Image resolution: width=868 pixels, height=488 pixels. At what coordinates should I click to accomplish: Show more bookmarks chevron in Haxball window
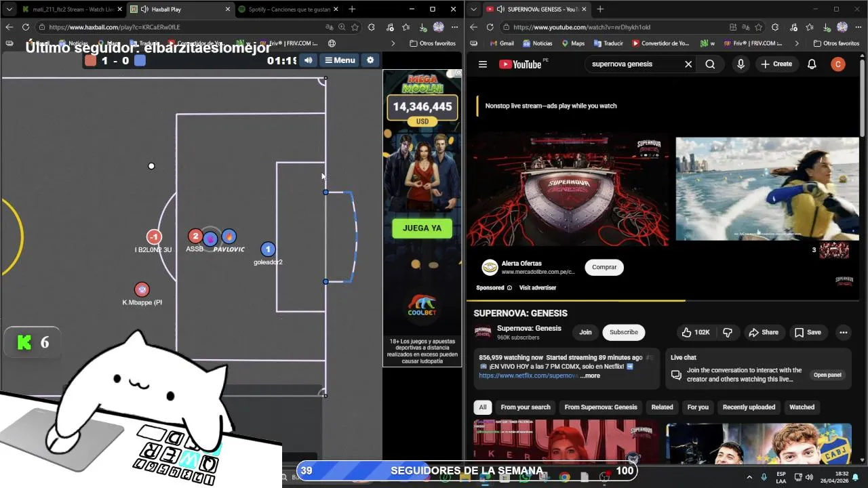393,43
